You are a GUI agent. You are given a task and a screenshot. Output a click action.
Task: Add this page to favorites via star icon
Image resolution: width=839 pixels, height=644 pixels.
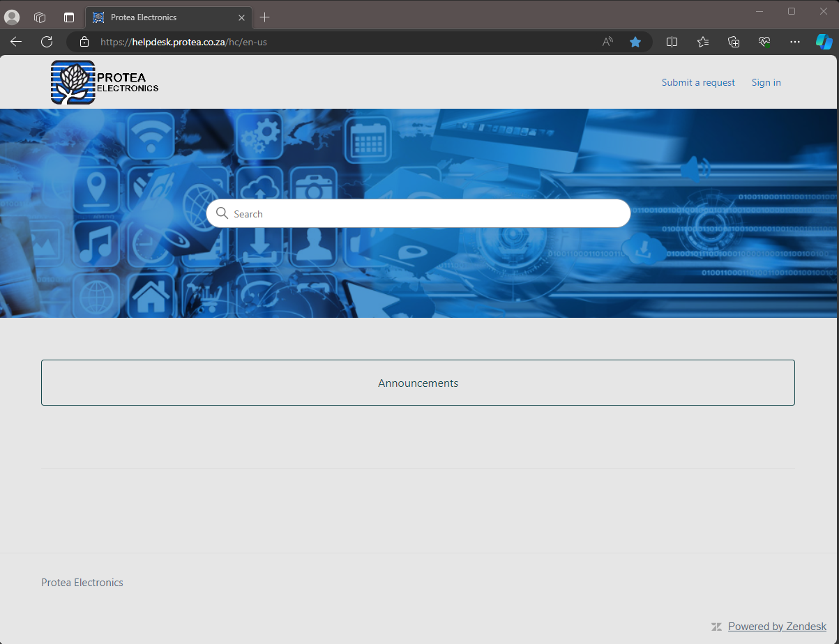635,42
